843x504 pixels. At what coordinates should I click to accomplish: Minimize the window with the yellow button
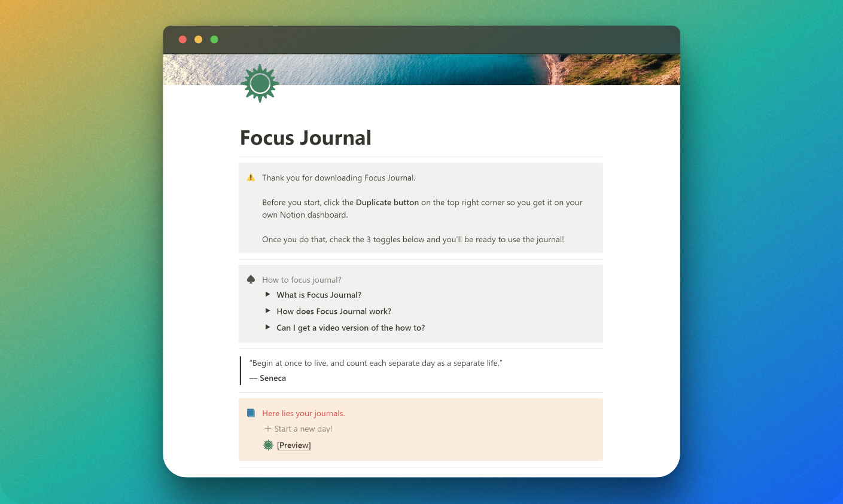[x=199, y=39]
